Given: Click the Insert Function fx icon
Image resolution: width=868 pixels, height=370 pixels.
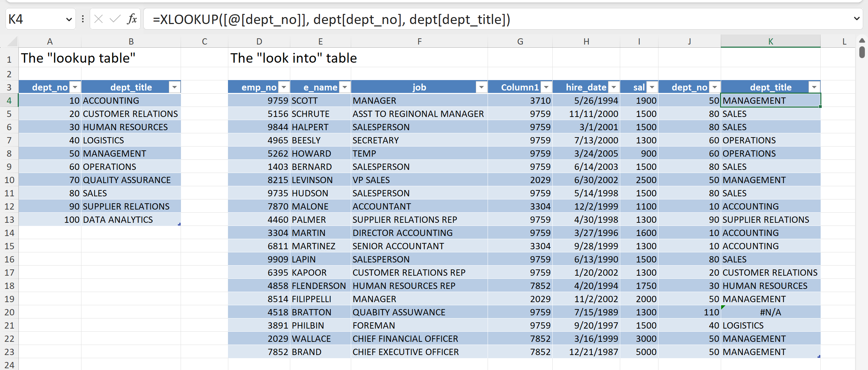Looking at the screenshot, I should (x=132, y=19).
